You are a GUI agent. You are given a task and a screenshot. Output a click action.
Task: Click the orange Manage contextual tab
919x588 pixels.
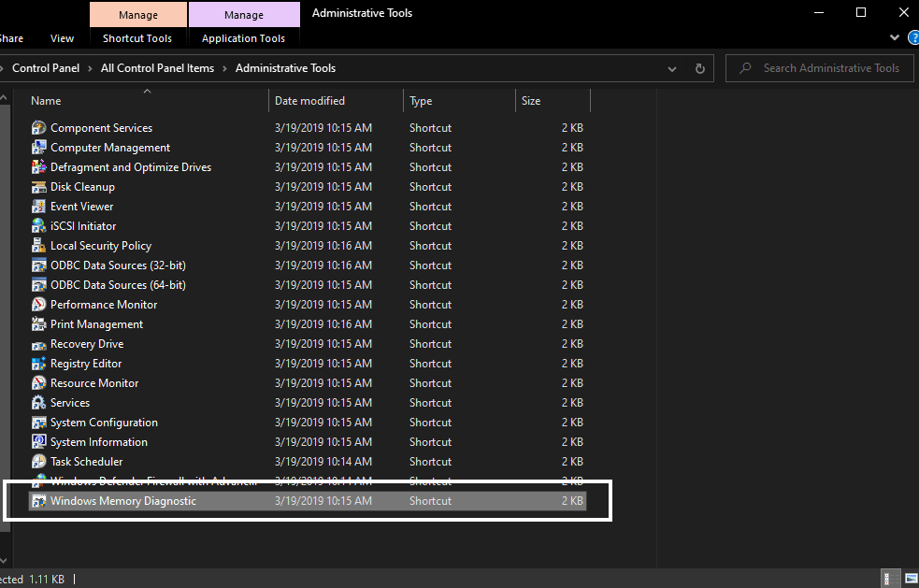coord(138,15)
